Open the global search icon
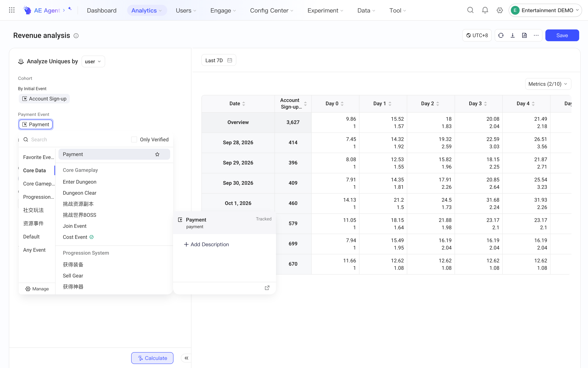Screen dimensions: 588x368 (x=470, y=10)
